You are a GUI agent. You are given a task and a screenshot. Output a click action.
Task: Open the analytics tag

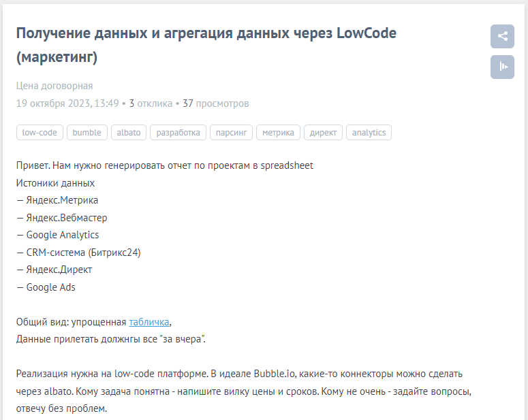[x=369, y=132]
